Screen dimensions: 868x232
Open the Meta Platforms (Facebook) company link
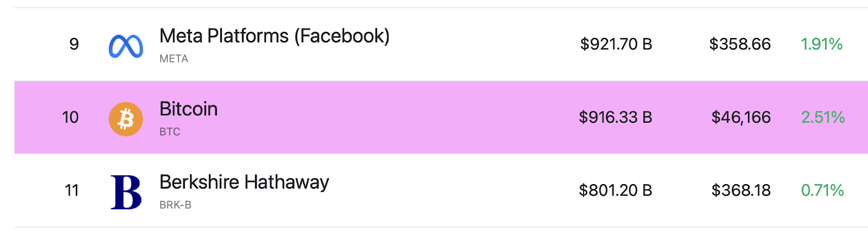[275, 36]
